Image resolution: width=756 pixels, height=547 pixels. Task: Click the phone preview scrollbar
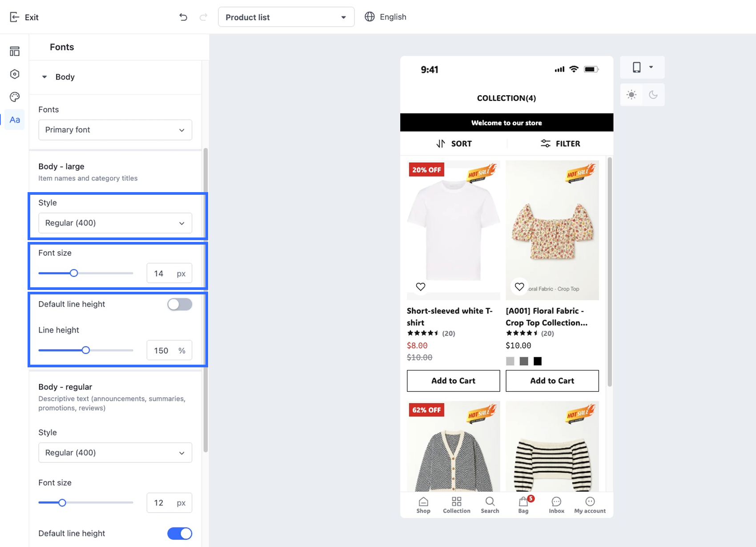(610, 272)
